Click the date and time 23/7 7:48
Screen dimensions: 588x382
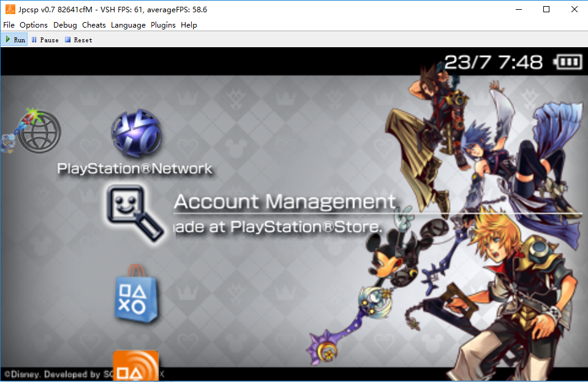tap(493, 62)
